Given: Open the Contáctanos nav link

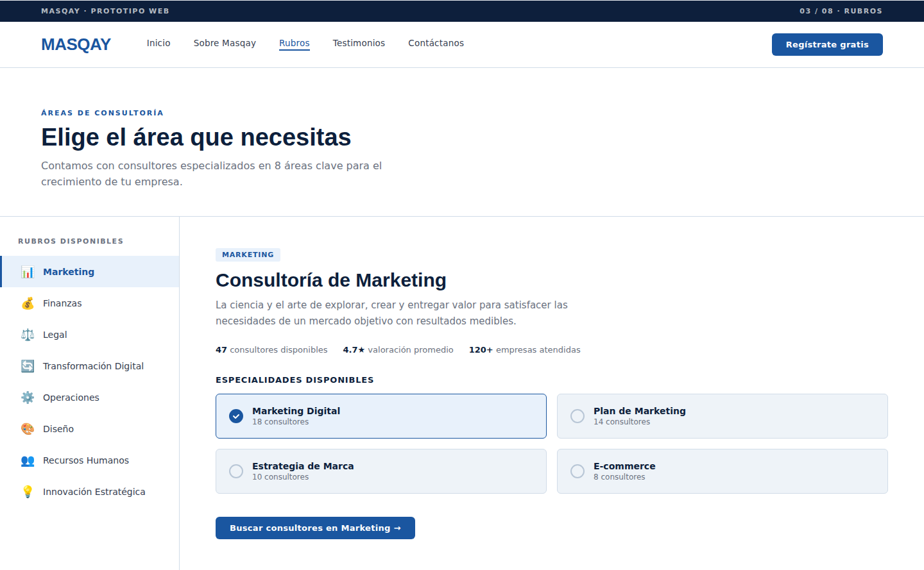Looking at the screenshot, I should pyautogui.click(x=436, y=43).
